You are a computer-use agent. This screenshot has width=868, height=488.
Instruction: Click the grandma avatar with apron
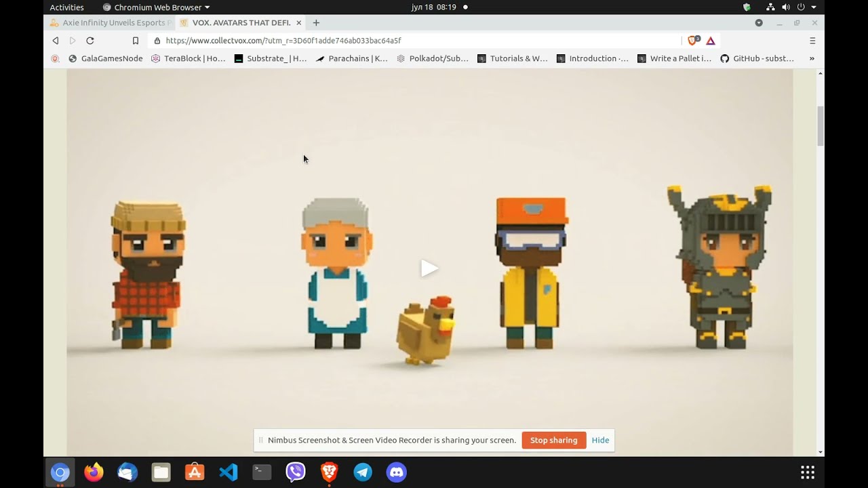[x=338, y=274]
